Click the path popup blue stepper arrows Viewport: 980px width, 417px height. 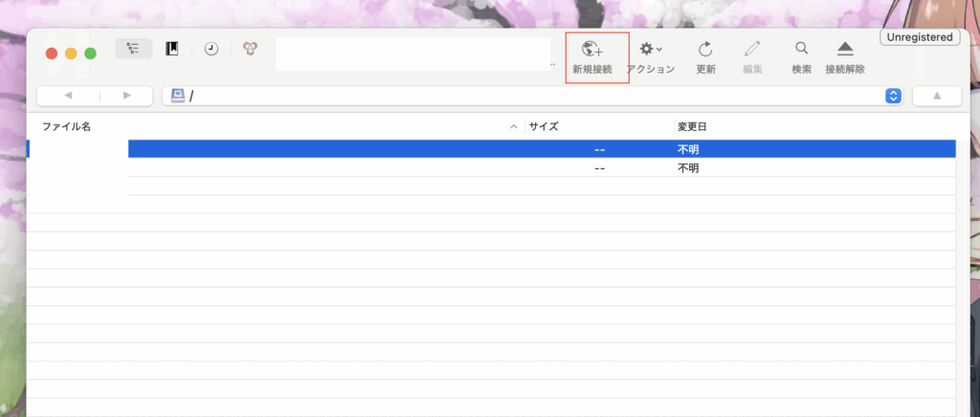(x=894, y=96)
